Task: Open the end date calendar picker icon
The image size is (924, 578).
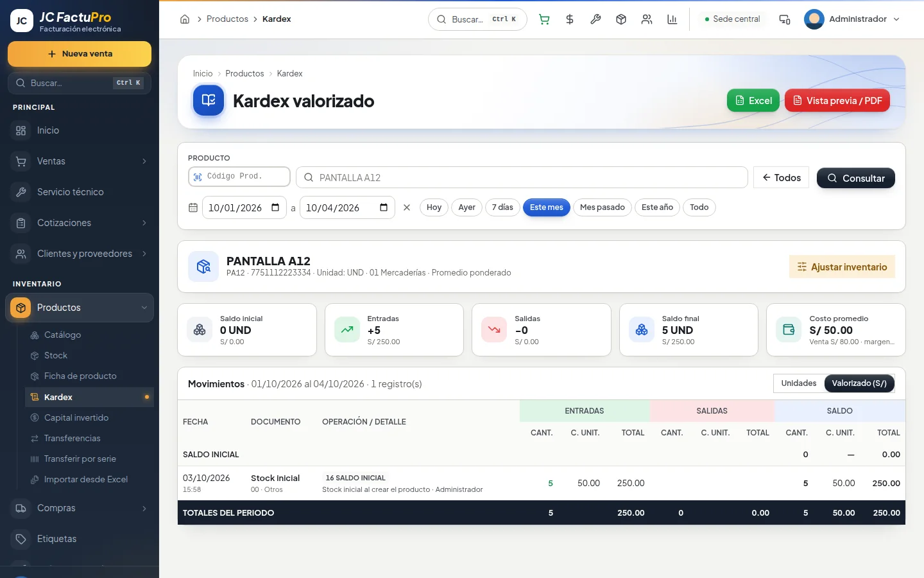Action: pos(384,207)
